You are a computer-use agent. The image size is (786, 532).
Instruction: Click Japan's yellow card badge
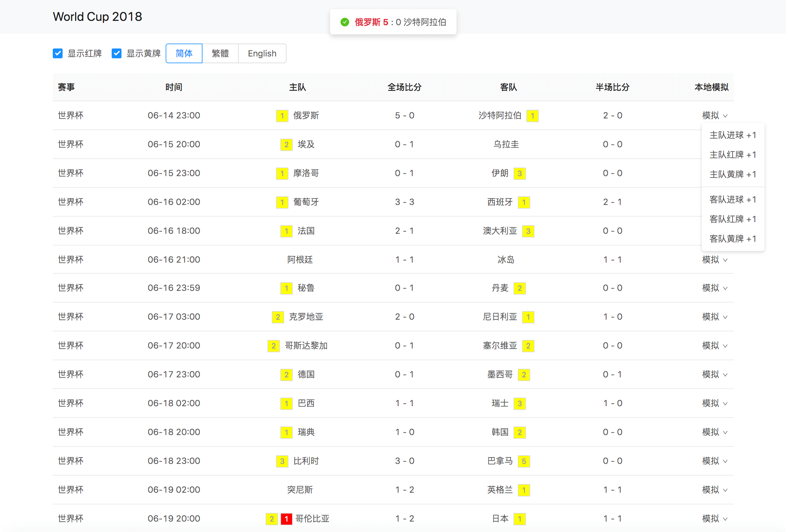[x=519, y=519]
